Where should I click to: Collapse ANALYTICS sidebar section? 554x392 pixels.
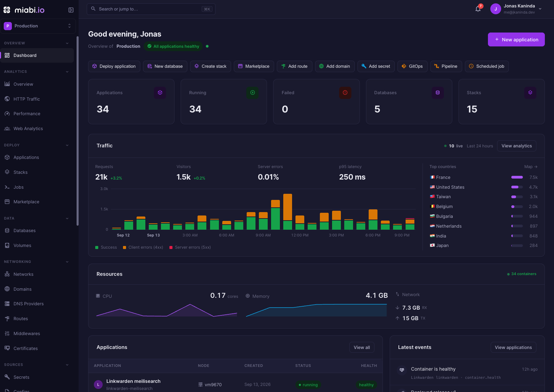click(x=67, y=72)
